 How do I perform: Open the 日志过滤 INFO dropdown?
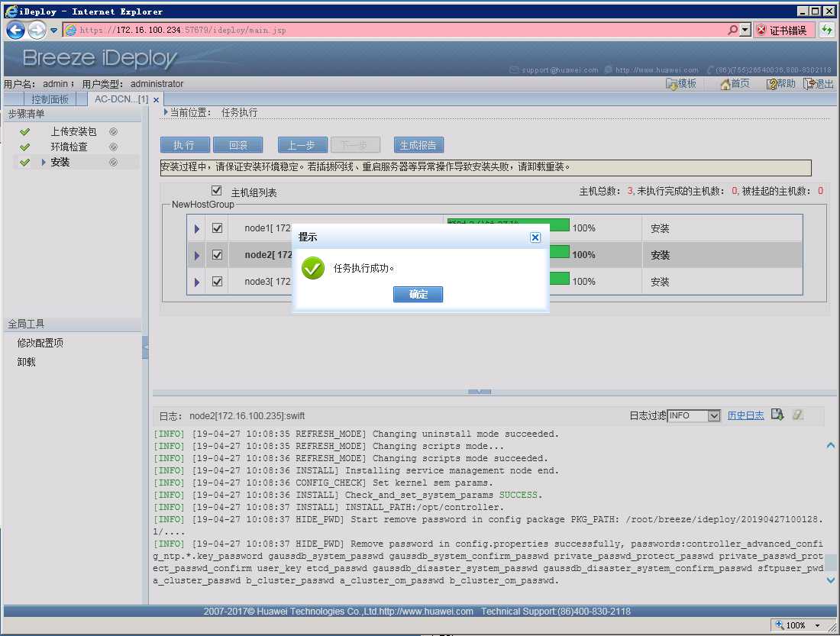point(693,415)
